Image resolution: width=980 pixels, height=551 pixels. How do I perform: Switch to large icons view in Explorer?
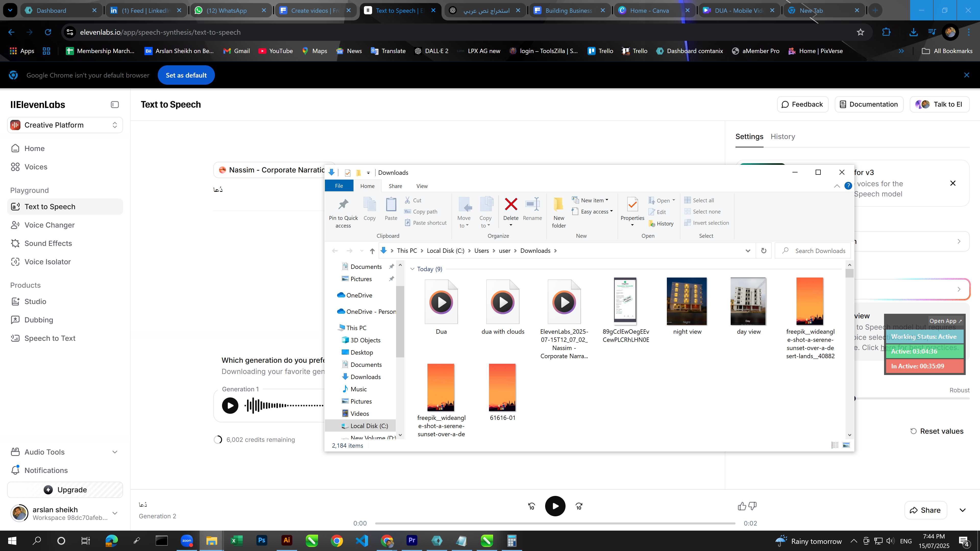[846, 445]
